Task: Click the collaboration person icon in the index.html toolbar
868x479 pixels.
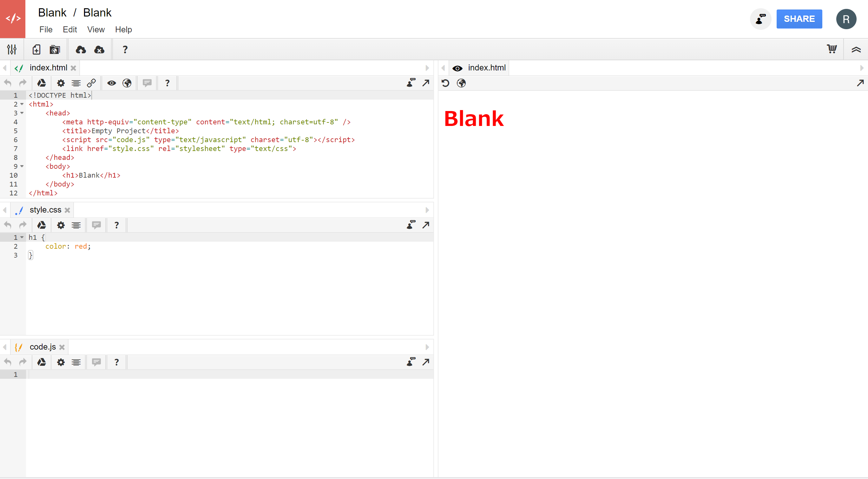Action: (x=411, y=82)
